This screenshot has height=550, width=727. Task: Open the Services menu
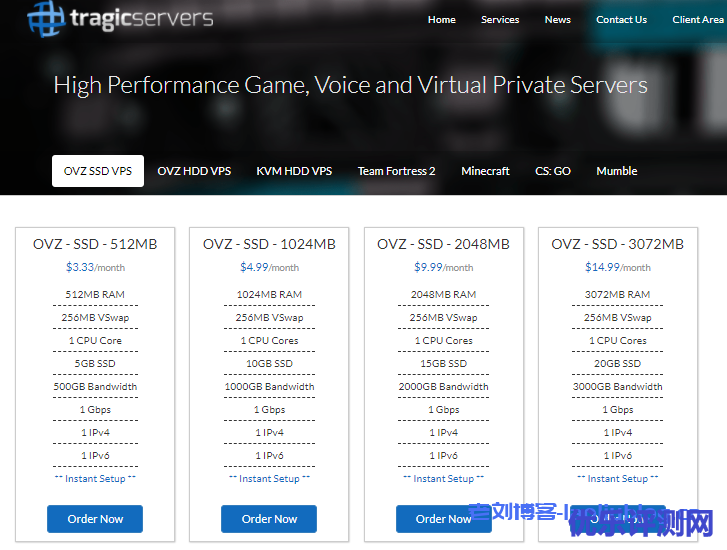click(500, 19)
